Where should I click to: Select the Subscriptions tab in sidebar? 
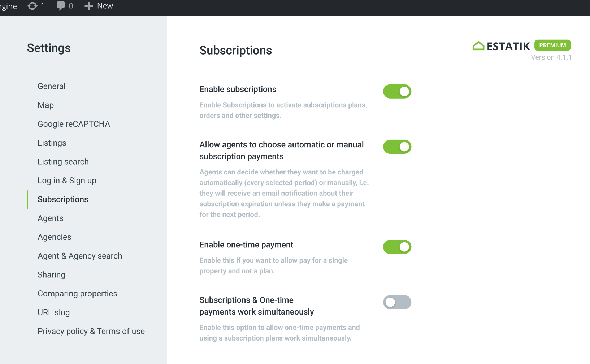click(x=63, y=199)
